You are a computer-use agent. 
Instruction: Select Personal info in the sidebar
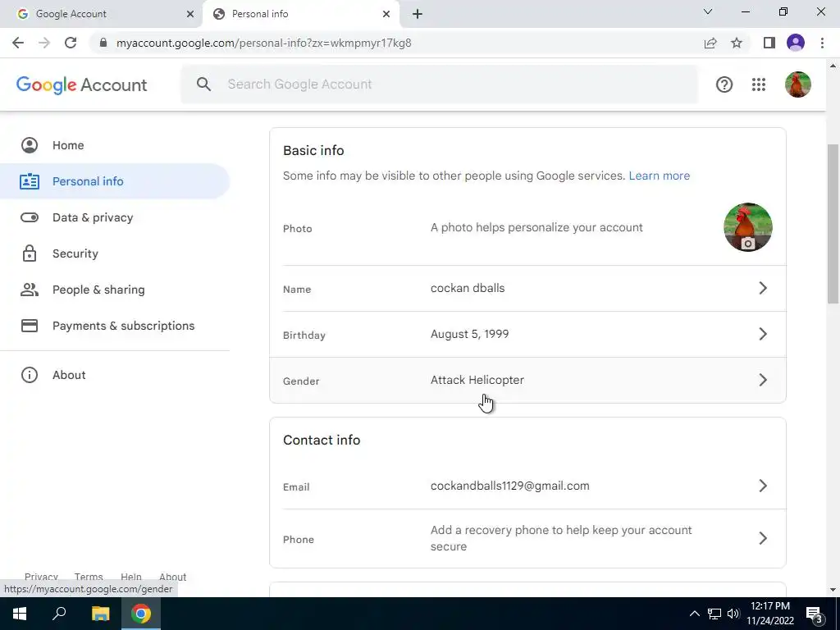tap(115, 181)
